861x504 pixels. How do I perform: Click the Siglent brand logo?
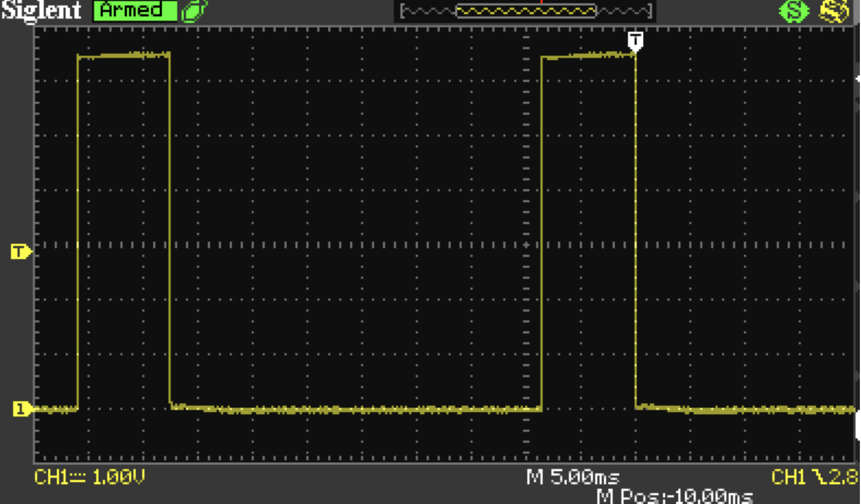click(x=41, y=10)
